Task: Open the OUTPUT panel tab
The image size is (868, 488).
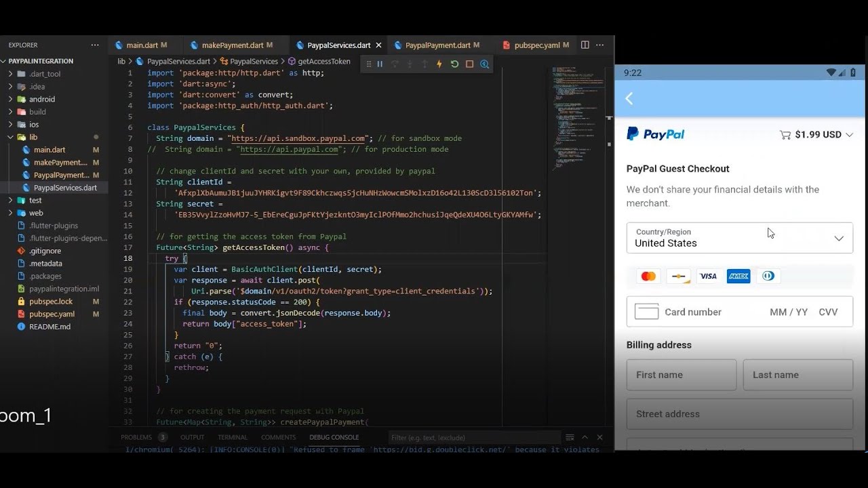Action: 192,437
